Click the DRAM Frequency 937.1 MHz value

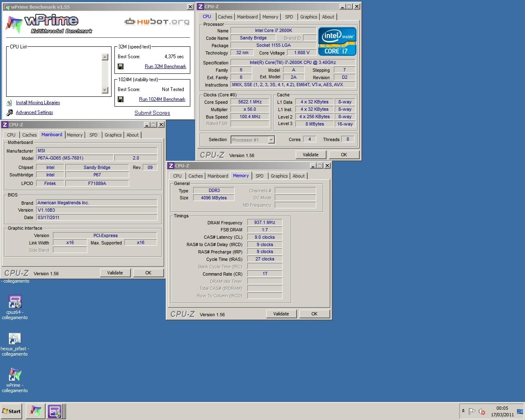point(265,222)
